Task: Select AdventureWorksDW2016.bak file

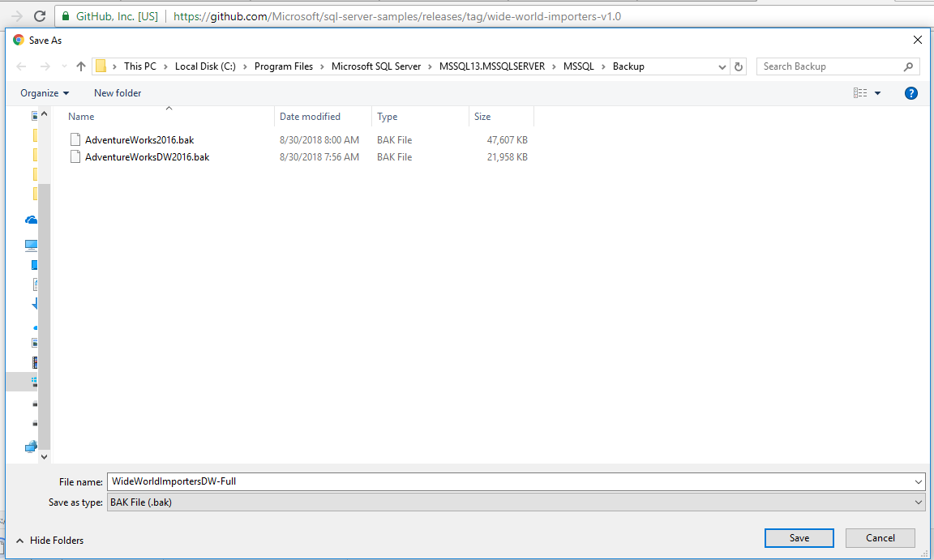Action: point(147,157)
